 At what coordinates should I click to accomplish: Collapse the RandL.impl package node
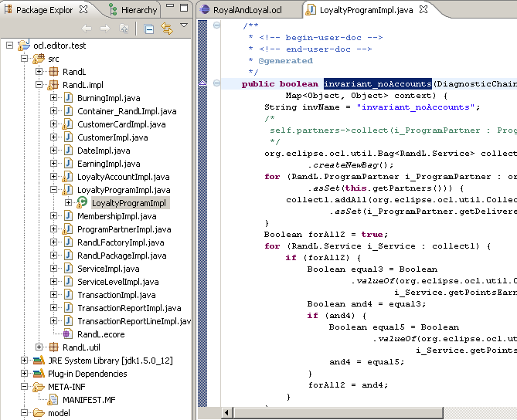tap(39, 85)
